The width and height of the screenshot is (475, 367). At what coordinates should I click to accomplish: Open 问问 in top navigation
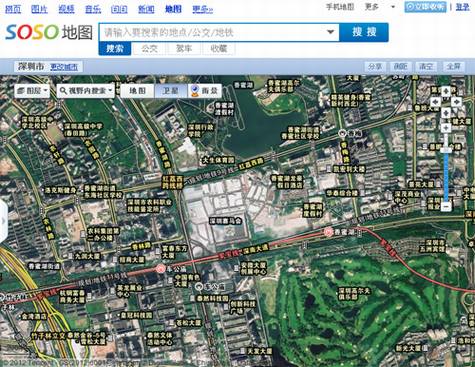tap(119, 9)
